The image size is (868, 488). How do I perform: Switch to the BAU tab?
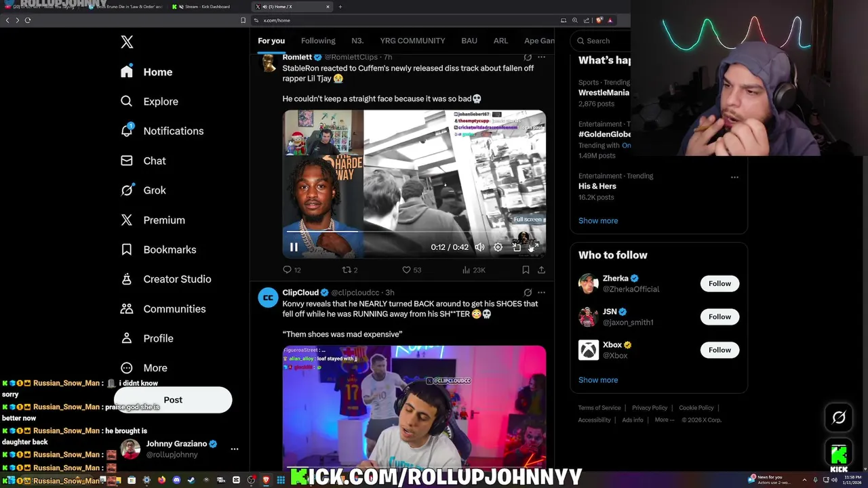point(469,41)
